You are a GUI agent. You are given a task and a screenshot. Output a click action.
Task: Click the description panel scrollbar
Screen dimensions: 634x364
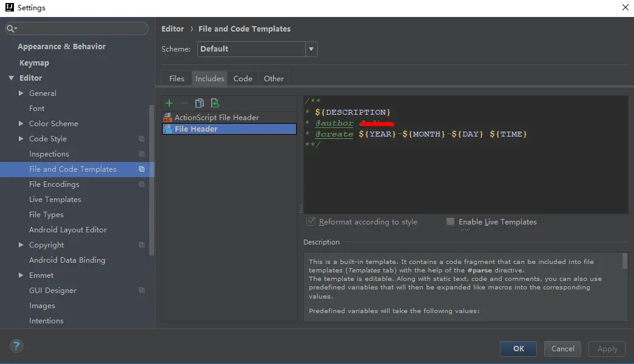625,261
